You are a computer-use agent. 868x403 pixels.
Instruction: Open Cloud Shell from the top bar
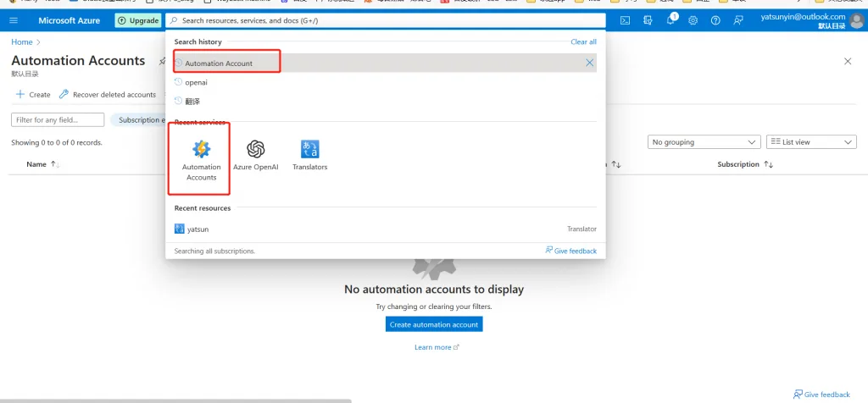tap(625, 20)
